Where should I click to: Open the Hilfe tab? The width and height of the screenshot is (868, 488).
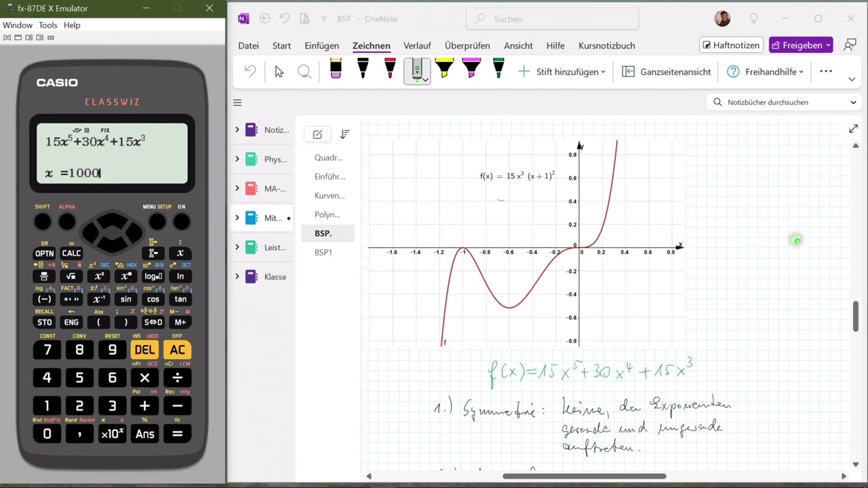tap(555, 45)
